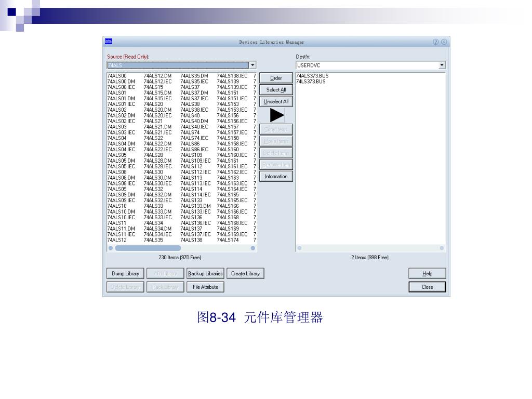Viewport: 532px width, 399px height.
Task: Select 74ALS138.IEC in the source list
Action: [232, 76]
